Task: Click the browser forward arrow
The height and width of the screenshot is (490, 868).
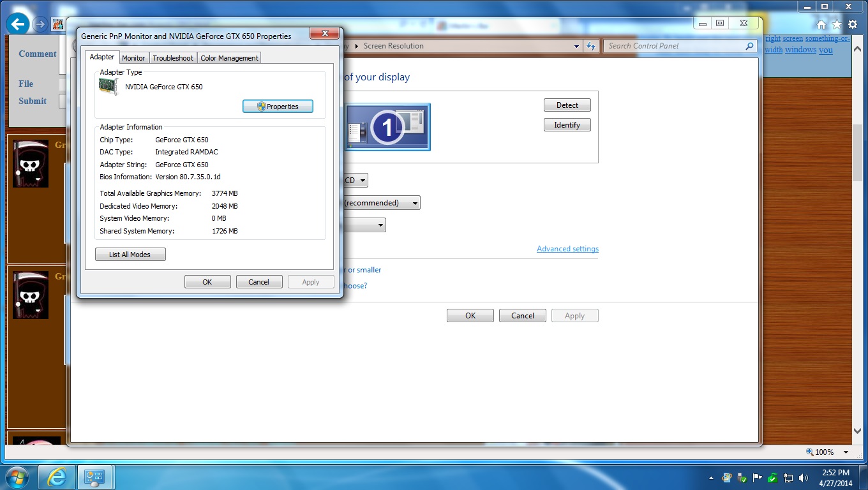Action: [40, 24]
